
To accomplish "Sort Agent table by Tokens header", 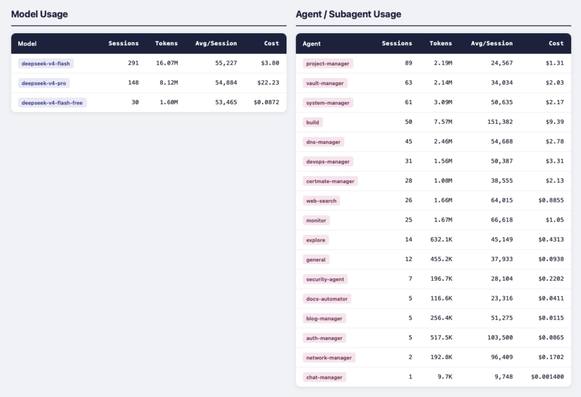I will click(441, 43).
